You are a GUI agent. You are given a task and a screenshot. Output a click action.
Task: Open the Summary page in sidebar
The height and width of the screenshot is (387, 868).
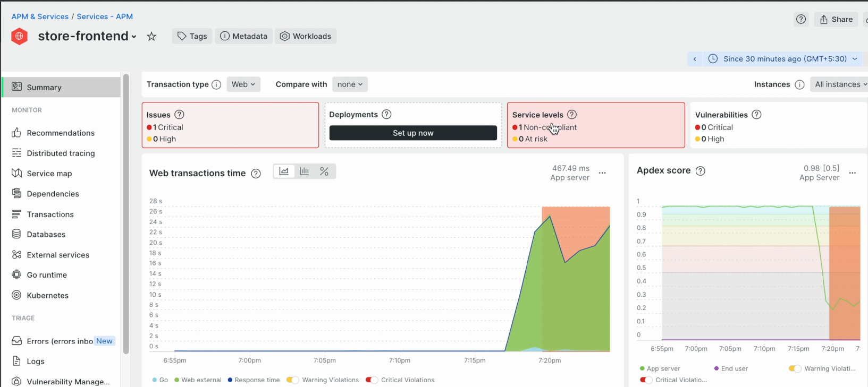point(61,87)
